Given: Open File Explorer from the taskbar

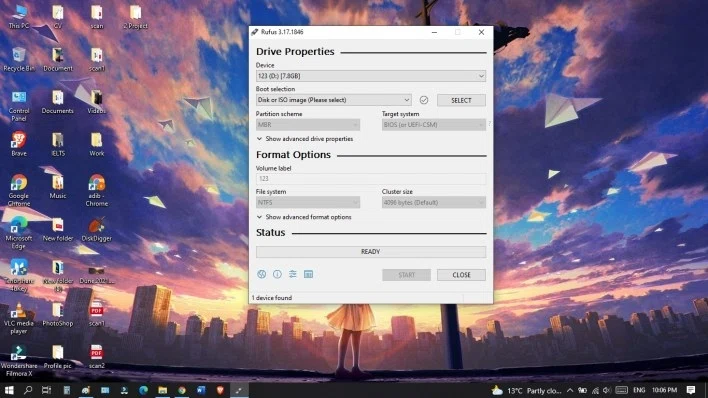Looking at the screenshot, I should tap(163, 390).
